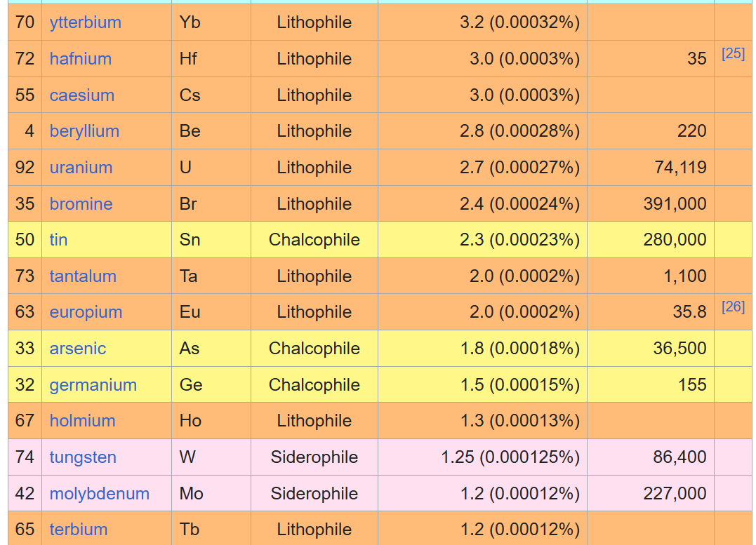756x545 pixels.
Task: Click abundance value '3.2 (0.00032%)'
Action: pos(519,22)
